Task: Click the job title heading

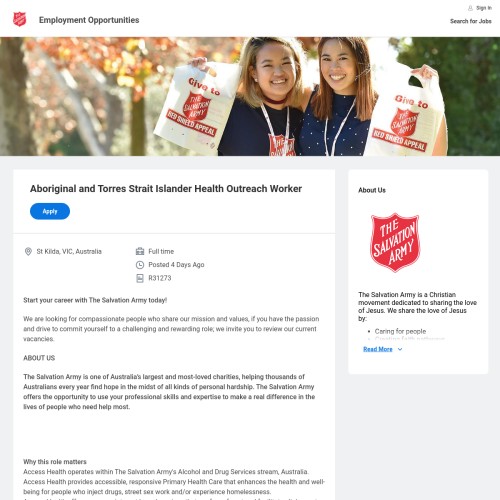Action: point(166,189)
